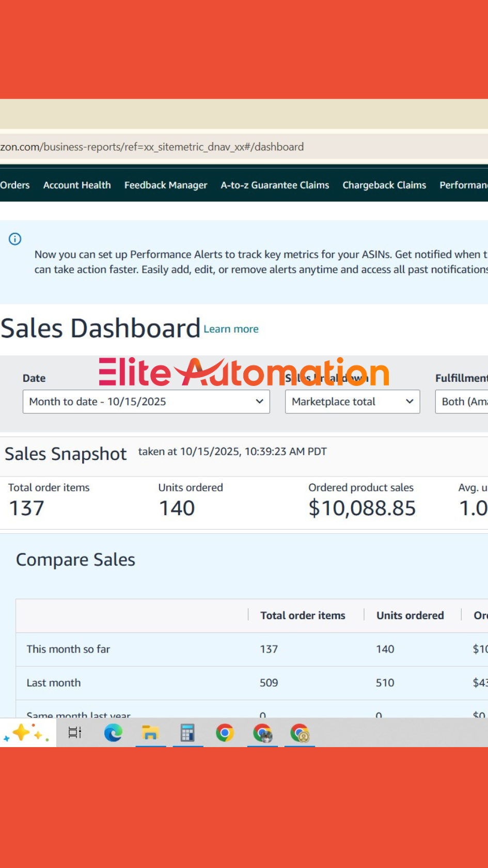Click the browser address bar URL
Viewport: 488px width, 868px height.
(152, 147)
